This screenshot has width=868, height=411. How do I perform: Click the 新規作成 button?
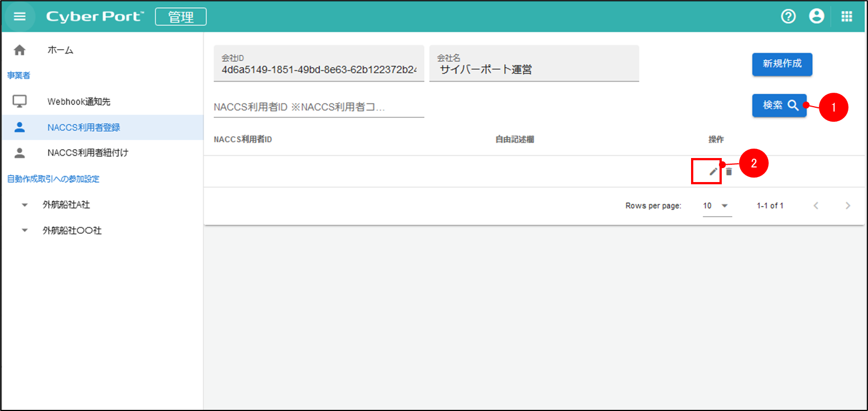pos(781,64)
